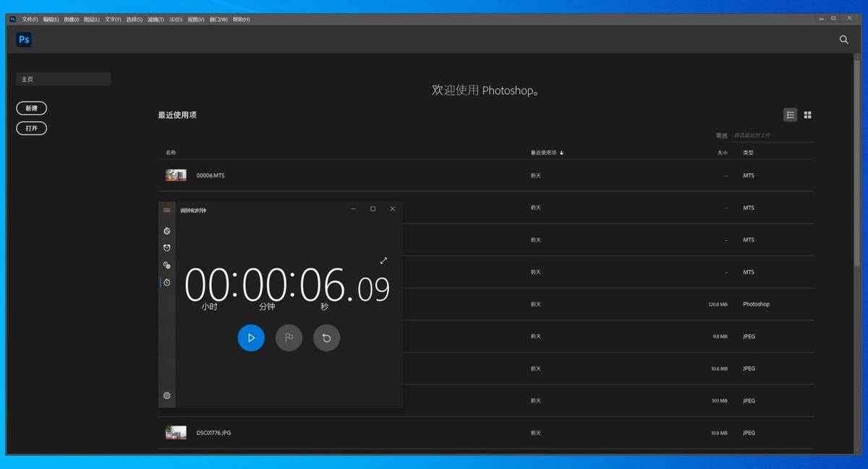The height and width of the screenshot is (469, 868).
Task: Switch recent files to grid view
Action: (x=808, y=115)
